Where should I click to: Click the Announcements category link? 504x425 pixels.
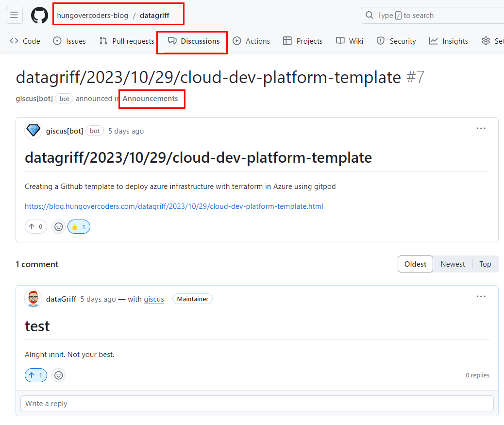coord(150,99)
